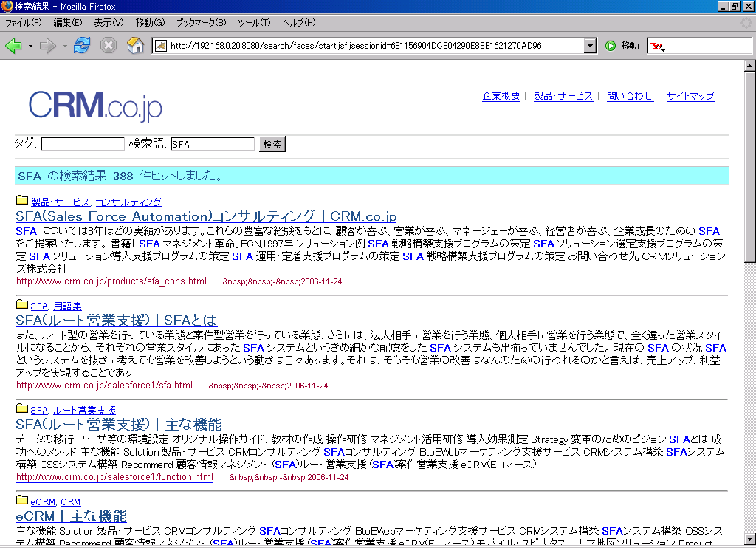Open the Yahoo search engine selector icon

[x=657, y=47]
